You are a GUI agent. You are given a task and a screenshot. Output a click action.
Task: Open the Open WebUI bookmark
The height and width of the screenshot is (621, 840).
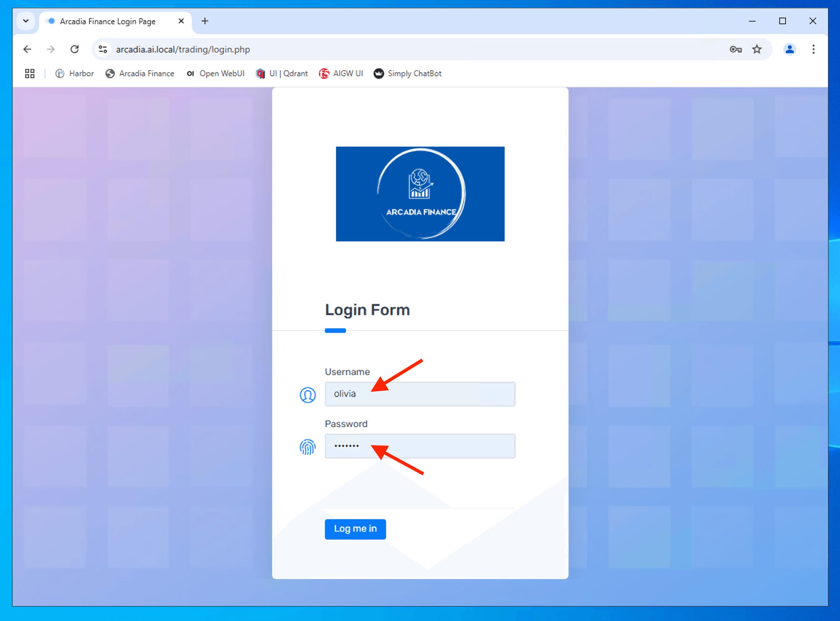[215, 74]
